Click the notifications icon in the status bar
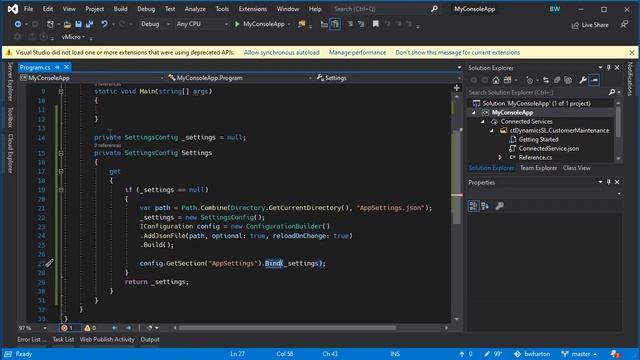The image size is (640, 360). (x=615, y=354)
